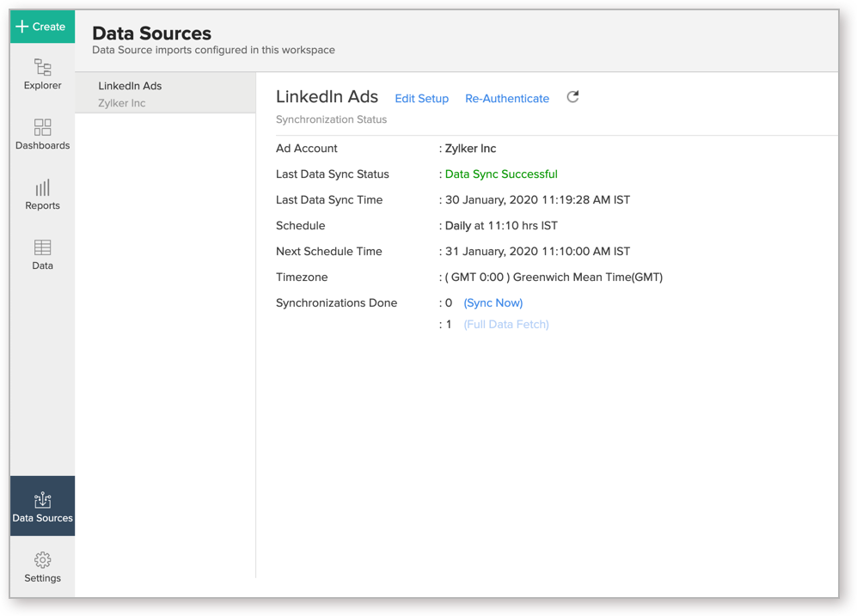Select the Reports bar chart icon
The width and height of the screenshot is (857, 616).
coord(43,188)
